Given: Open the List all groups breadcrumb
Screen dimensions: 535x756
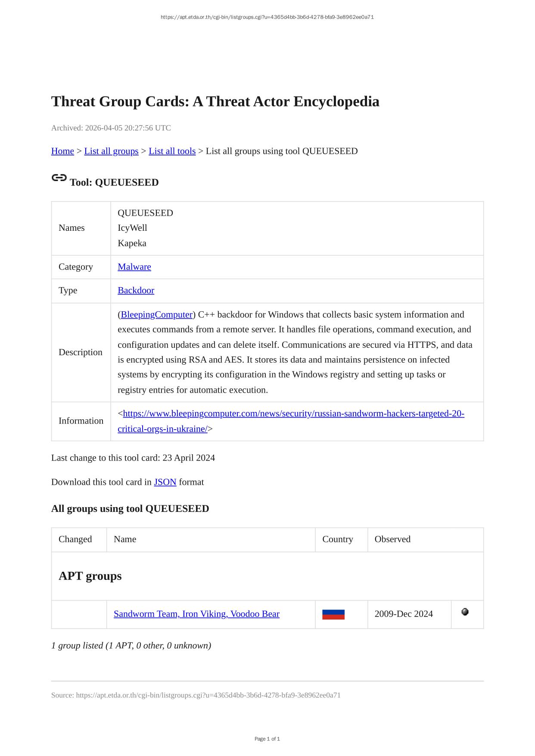Looking at the screenshot, I should click(111, 151).
